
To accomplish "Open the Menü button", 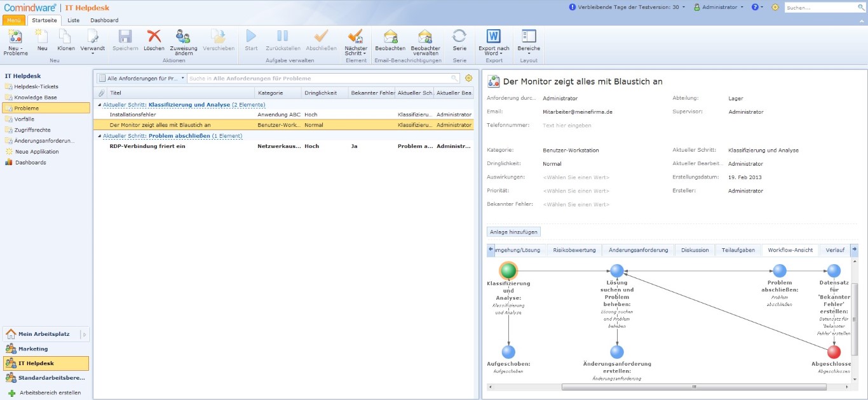I will tap(14, 20).
